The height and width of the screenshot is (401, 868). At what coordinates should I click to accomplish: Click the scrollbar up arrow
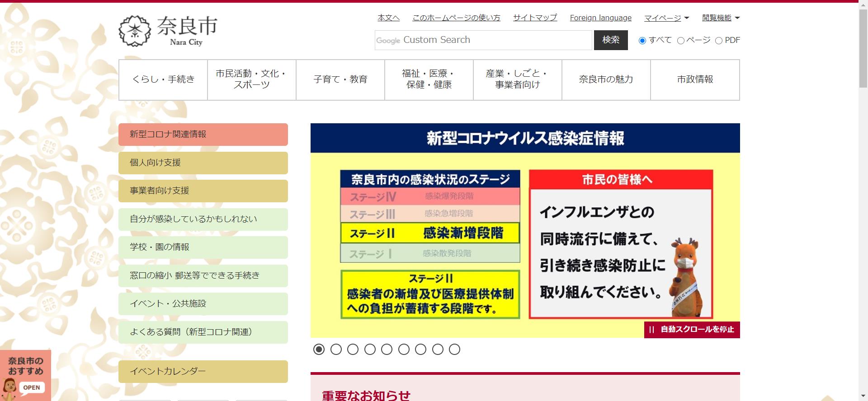coord(863,4)
